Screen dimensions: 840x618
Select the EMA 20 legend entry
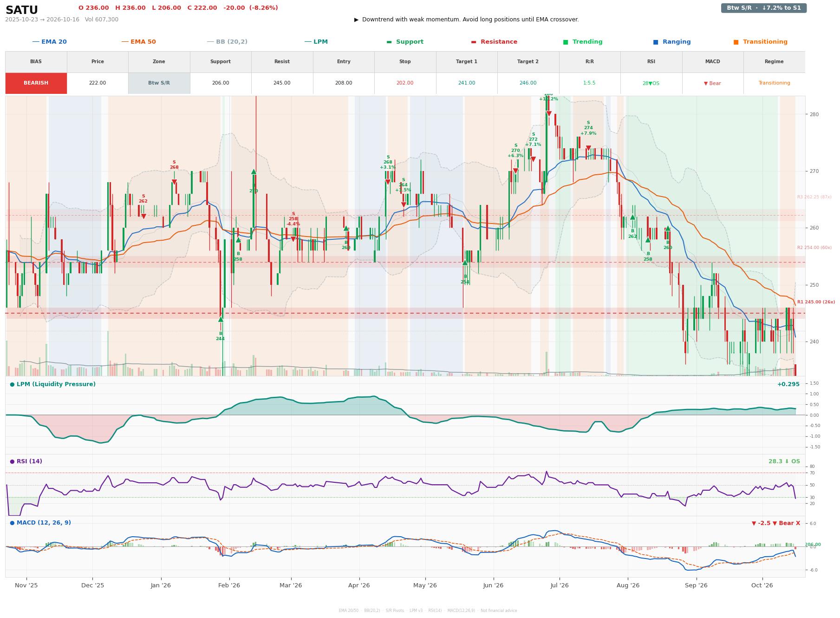click(49, 42)
